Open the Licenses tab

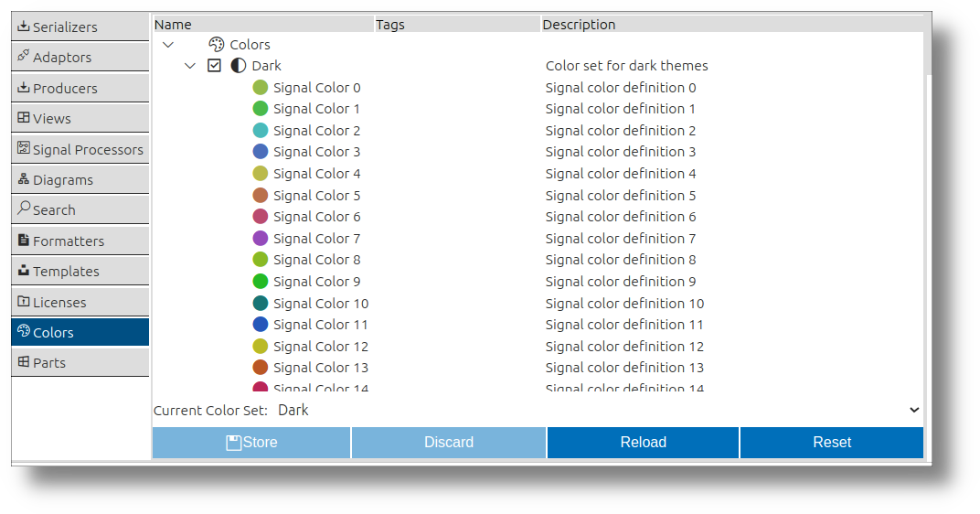point(80,302)
